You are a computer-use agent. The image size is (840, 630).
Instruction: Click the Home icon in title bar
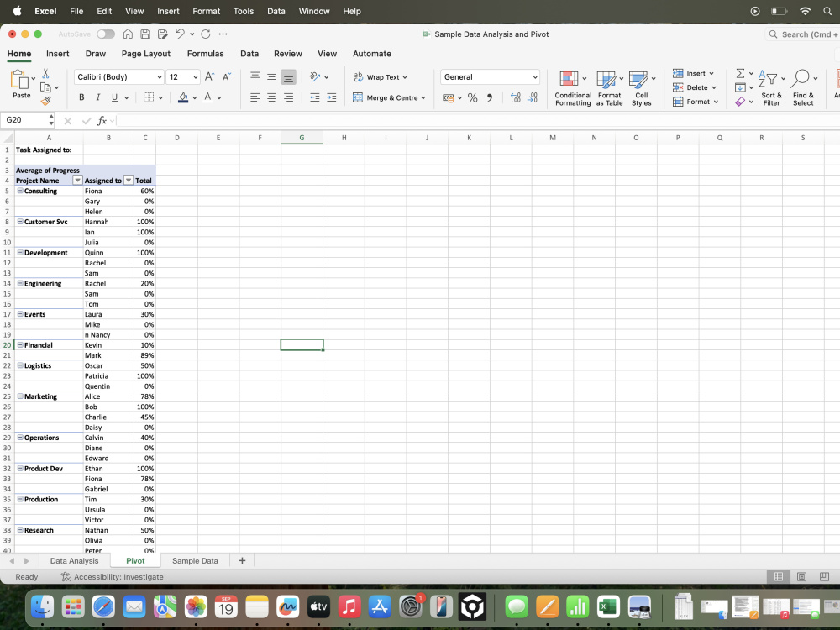click(x=128, y=34)
